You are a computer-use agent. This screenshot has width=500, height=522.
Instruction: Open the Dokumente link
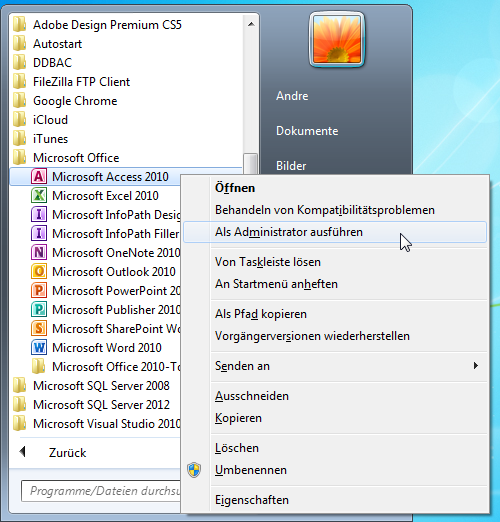point(307,131)
